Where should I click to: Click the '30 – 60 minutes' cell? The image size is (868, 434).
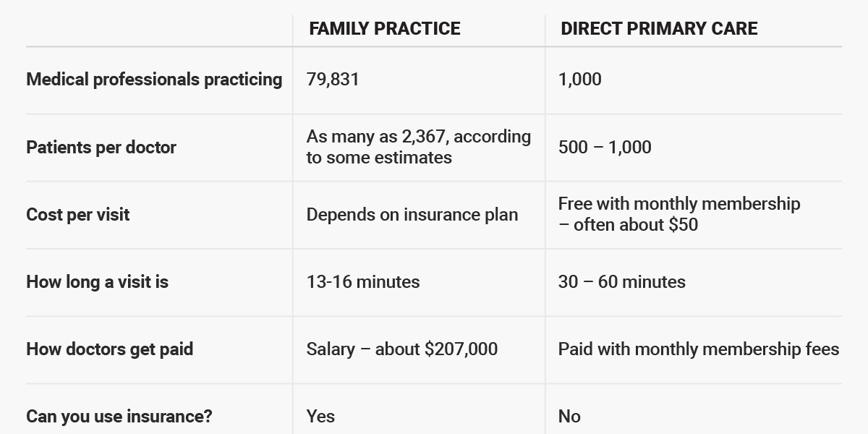tap(622, 282)
